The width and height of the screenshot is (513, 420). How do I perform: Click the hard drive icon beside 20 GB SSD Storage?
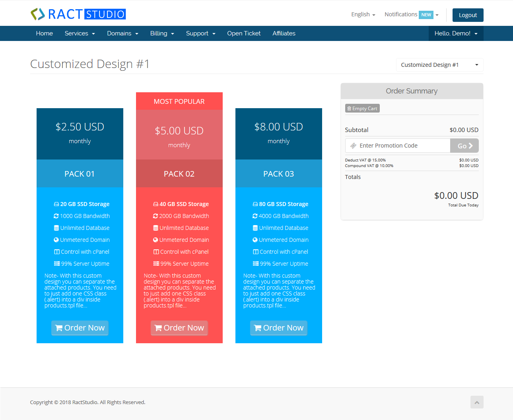pos(56,204)
